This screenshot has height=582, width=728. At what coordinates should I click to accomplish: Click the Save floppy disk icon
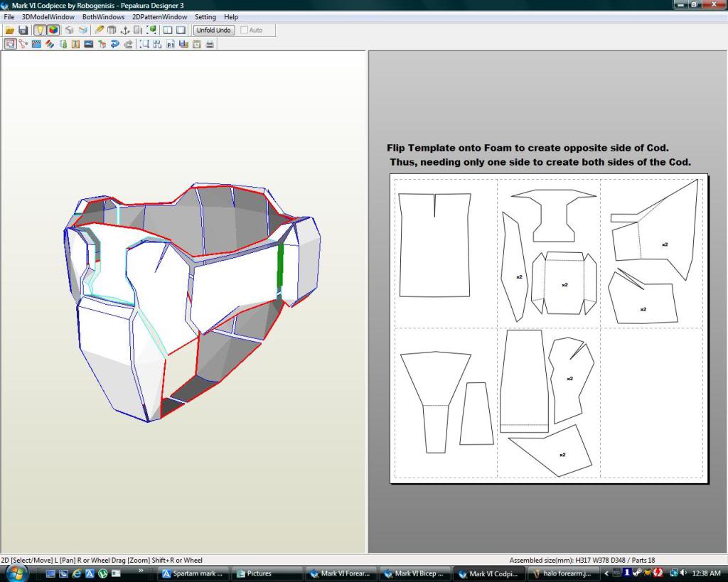(23, 31)
